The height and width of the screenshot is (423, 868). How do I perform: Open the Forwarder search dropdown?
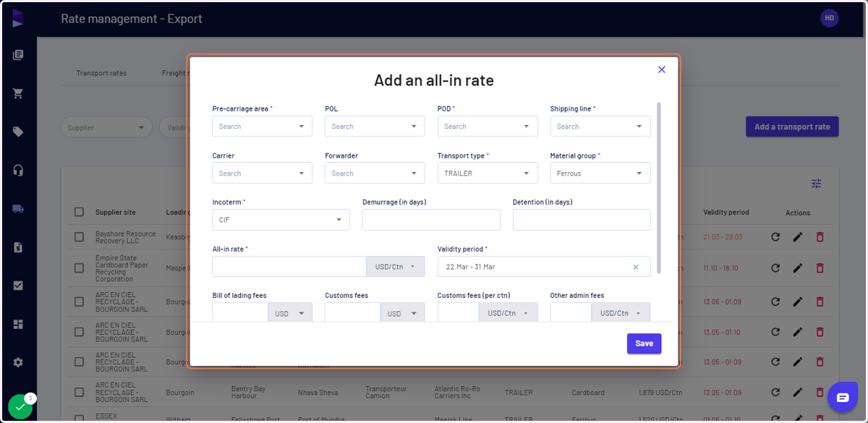(x=375, y=174)
